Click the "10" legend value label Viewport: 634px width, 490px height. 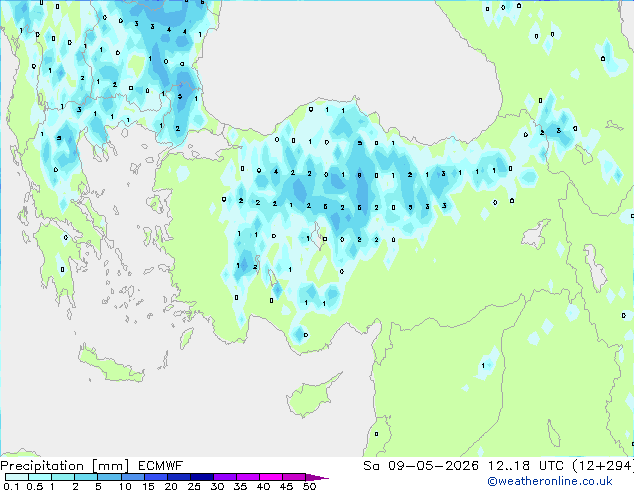click(x=125, y=486)
